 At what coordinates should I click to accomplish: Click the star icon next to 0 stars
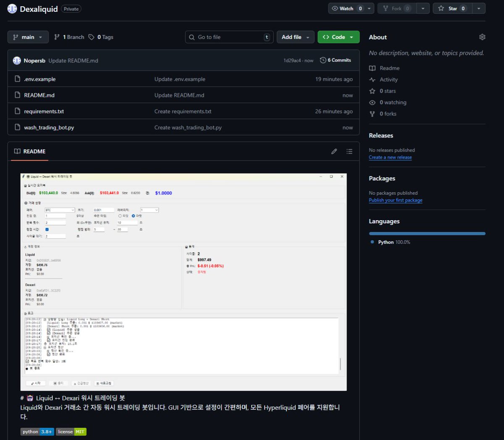coord(372,91)
